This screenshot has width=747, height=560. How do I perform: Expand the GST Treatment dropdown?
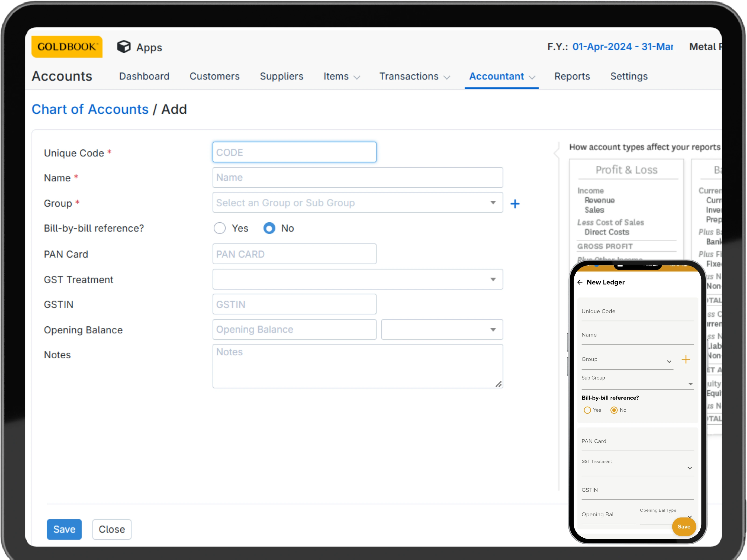(357, 279)
